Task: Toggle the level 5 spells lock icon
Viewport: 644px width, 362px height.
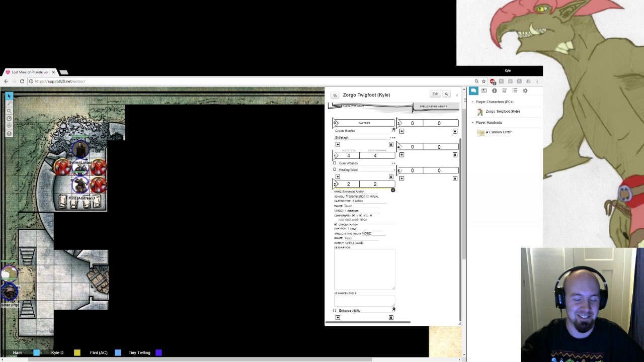Action: coord(455,178)
